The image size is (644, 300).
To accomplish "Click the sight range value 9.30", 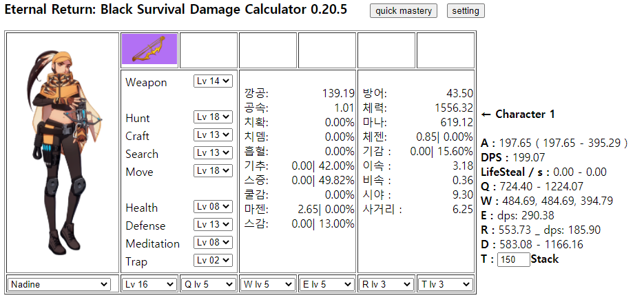I will pos(463,194).
